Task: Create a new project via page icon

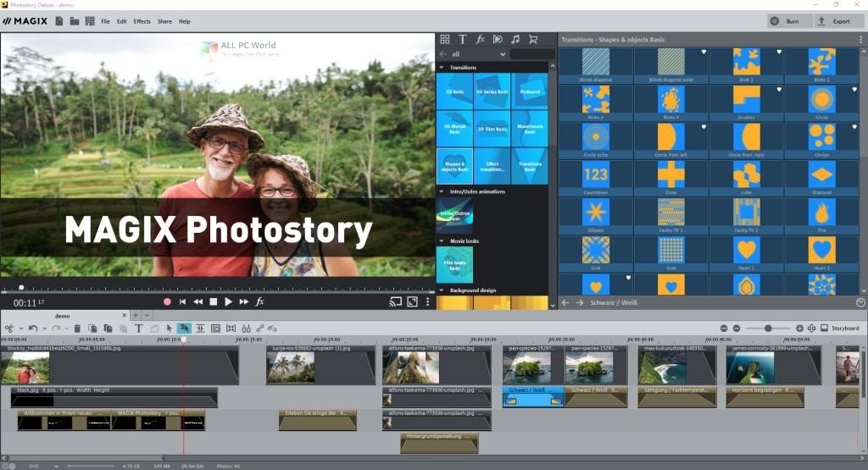Action: pyautogui.click(x=58, y=21)
